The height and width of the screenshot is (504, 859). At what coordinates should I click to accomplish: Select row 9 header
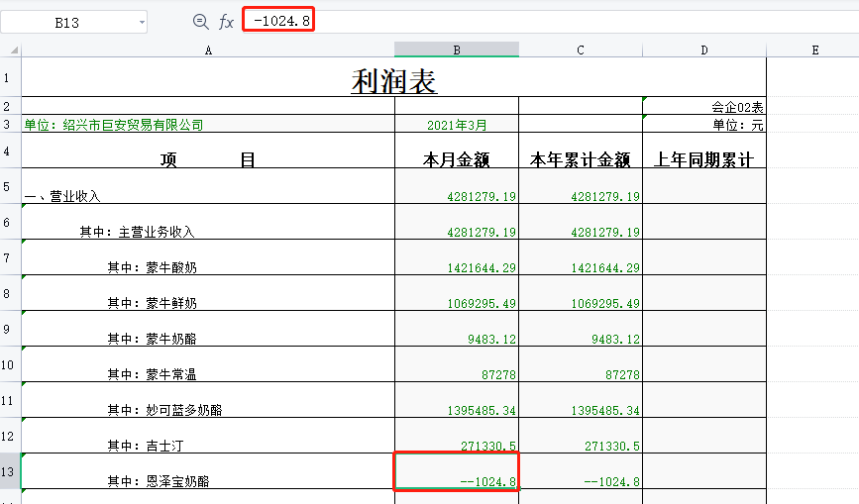click(x=11, y=329)
